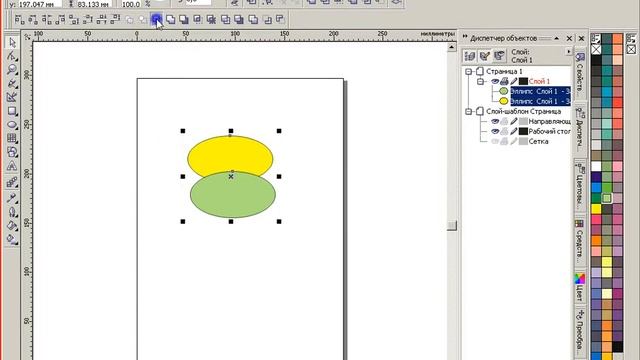640x360 pixels.
Task: Select the Shape tool
Action: click(x=12, y=56)
